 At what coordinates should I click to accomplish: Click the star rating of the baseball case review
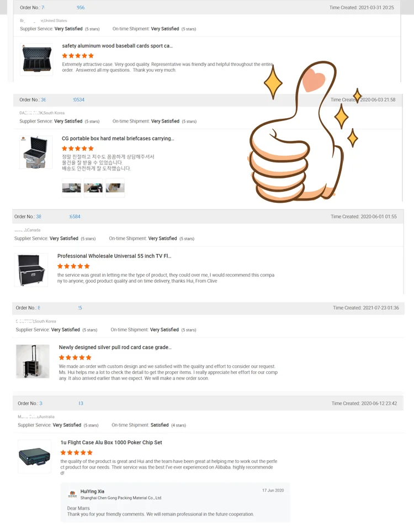click(x=78, y=56)
